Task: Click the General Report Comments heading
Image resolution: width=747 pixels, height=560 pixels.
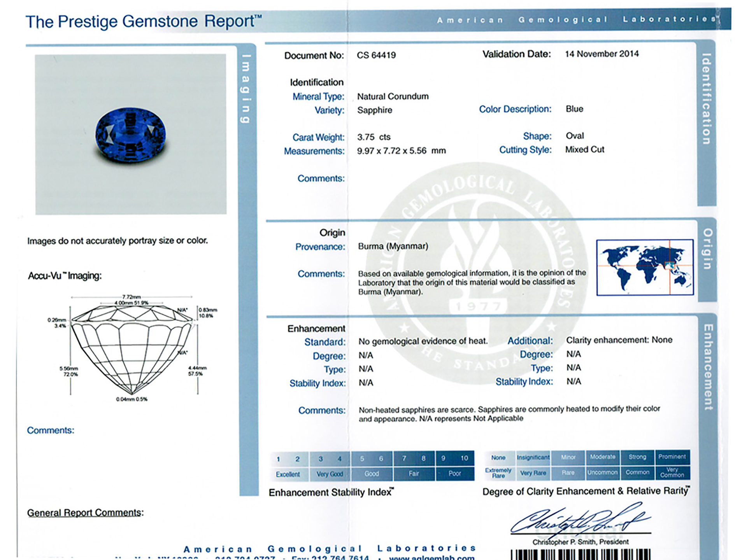Action: (85, 513)
